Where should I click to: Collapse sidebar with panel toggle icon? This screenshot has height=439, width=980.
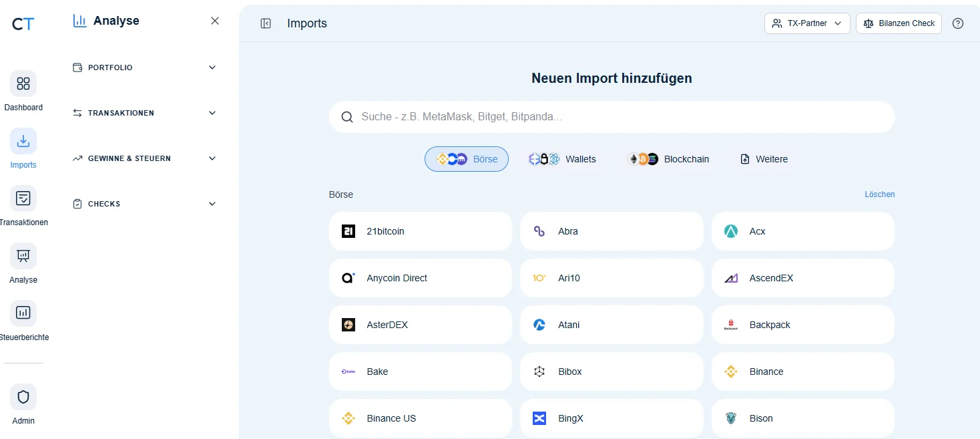click(266, 23)
